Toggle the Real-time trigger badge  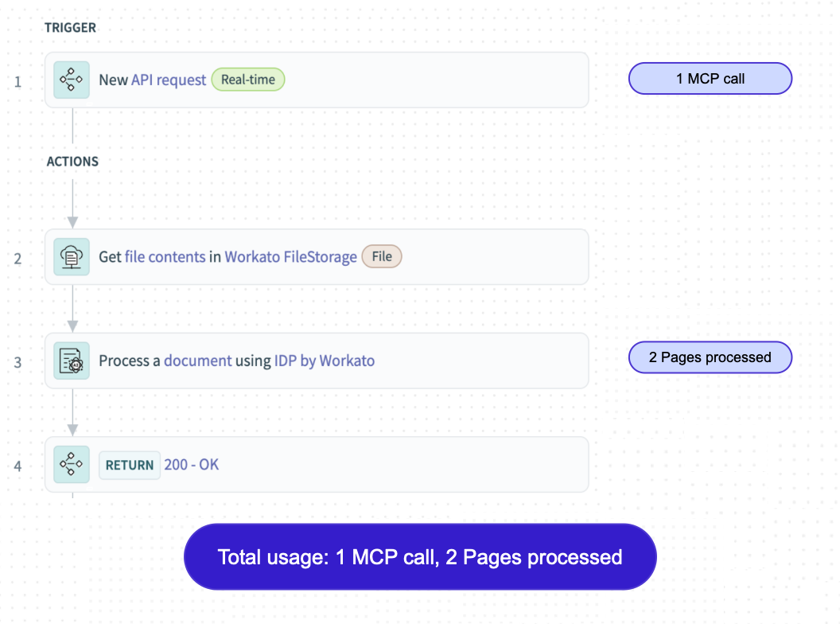pos(247,80)
